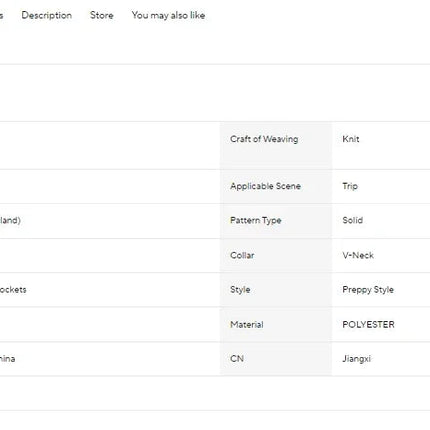
Task: Click the Solid pattern value
Action: coord(353,220)
